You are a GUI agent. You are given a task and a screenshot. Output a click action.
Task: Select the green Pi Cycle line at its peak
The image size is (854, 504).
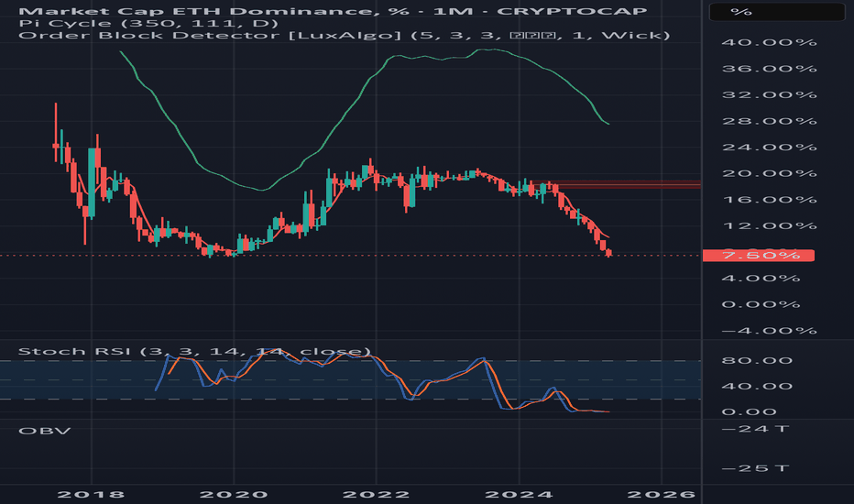pyautogui.click(x=487, y=49)
